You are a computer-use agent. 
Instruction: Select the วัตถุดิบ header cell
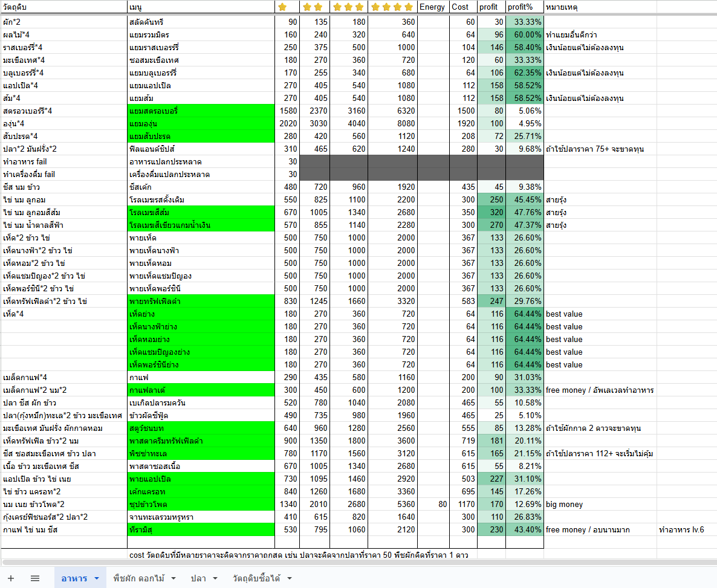pyautogui.click(x=64, y=7)
